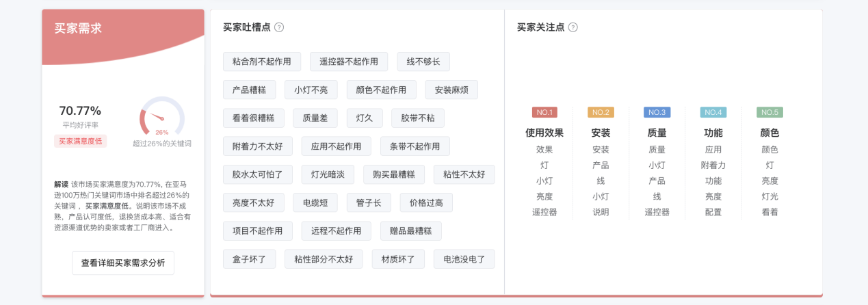Click the 买家满意度低 red label
Screen dimensions: 868x305
point(81,141)
